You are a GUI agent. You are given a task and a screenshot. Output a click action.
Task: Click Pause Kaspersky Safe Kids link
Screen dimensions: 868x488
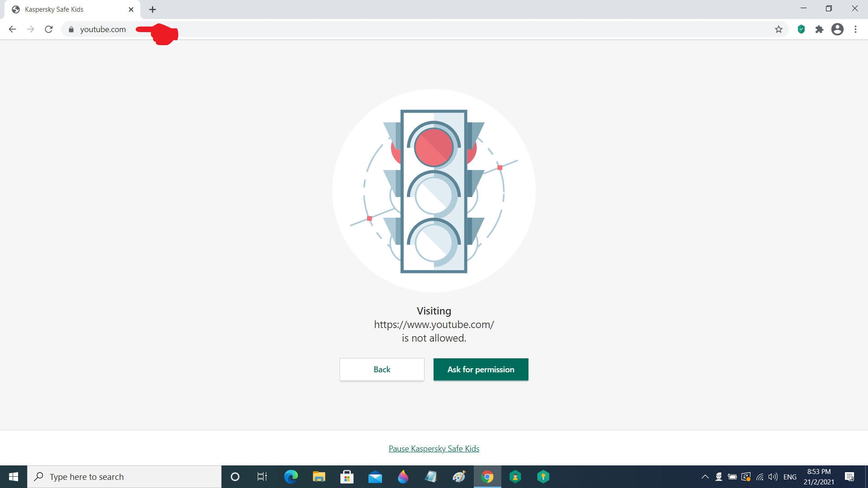434,449
